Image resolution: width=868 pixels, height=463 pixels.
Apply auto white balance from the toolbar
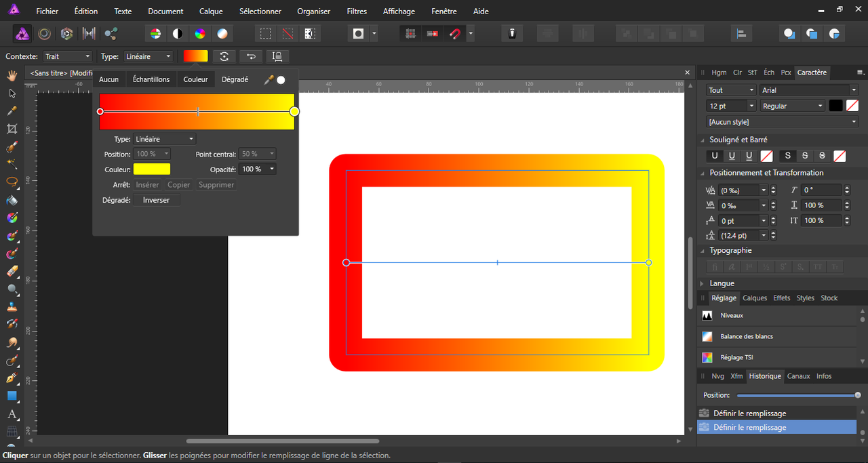click(x=222, y=33)
